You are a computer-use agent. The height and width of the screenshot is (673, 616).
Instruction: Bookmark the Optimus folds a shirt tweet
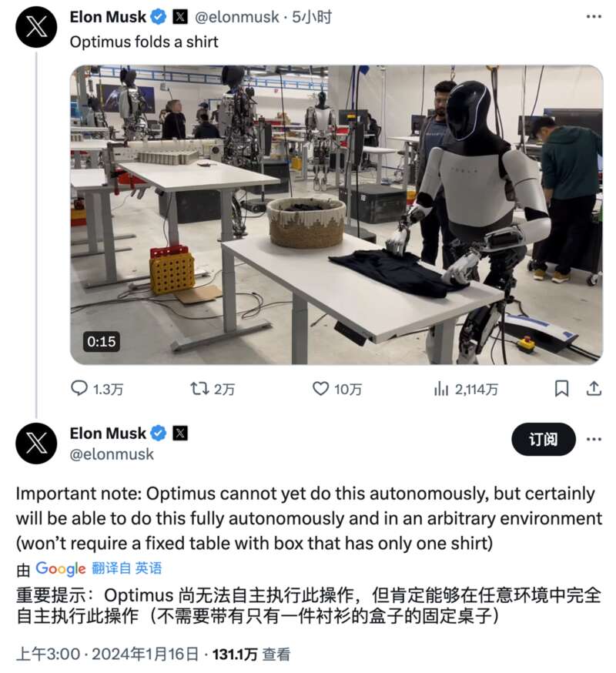[562, 389]
